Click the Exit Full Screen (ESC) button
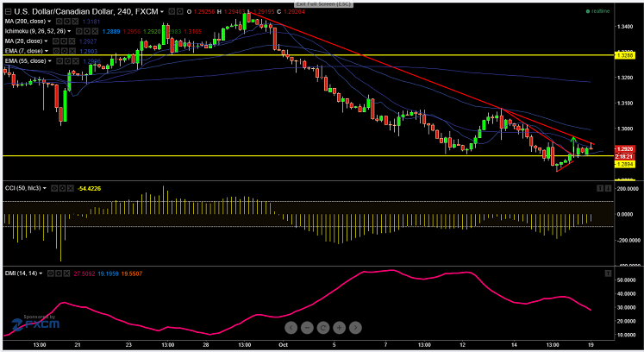 coord(323,4)
